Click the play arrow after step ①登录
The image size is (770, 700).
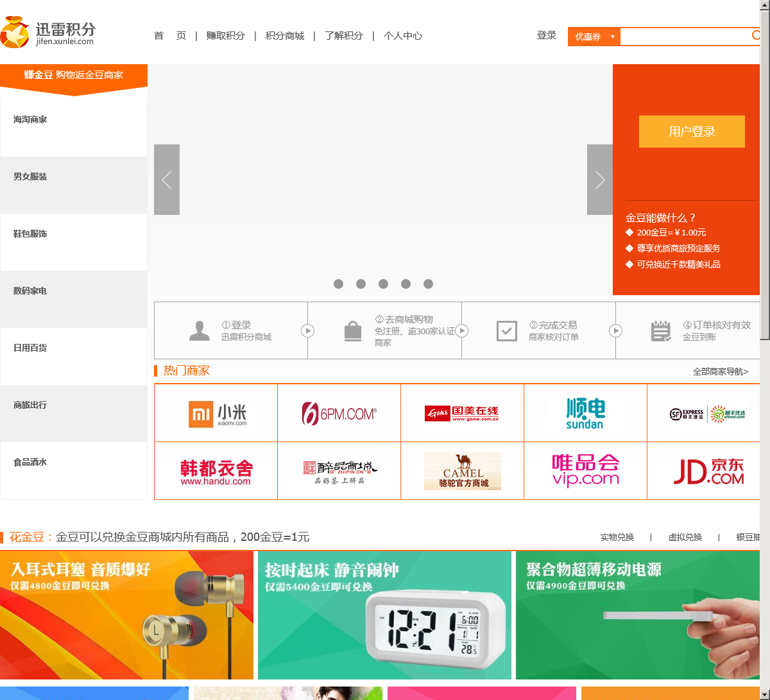click(307, 331)
